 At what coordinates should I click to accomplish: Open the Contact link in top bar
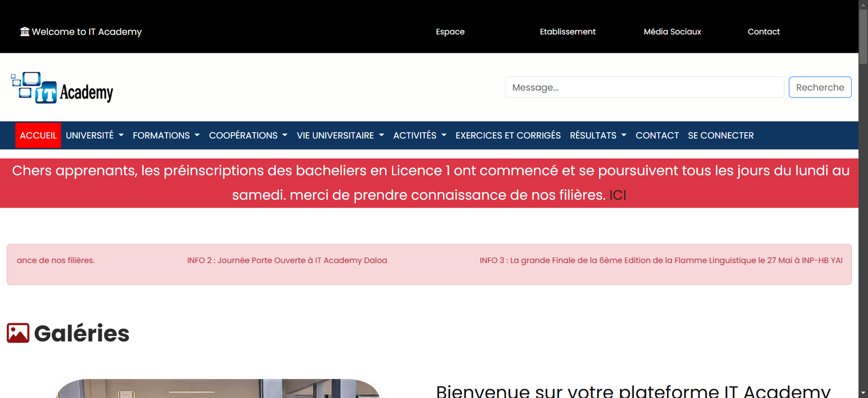(x=763, y=31)
